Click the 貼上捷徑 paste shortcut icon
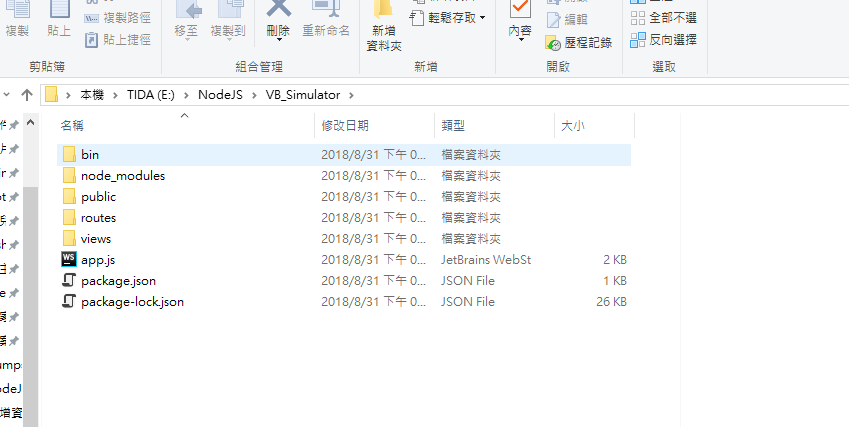 tap(92, 40)
